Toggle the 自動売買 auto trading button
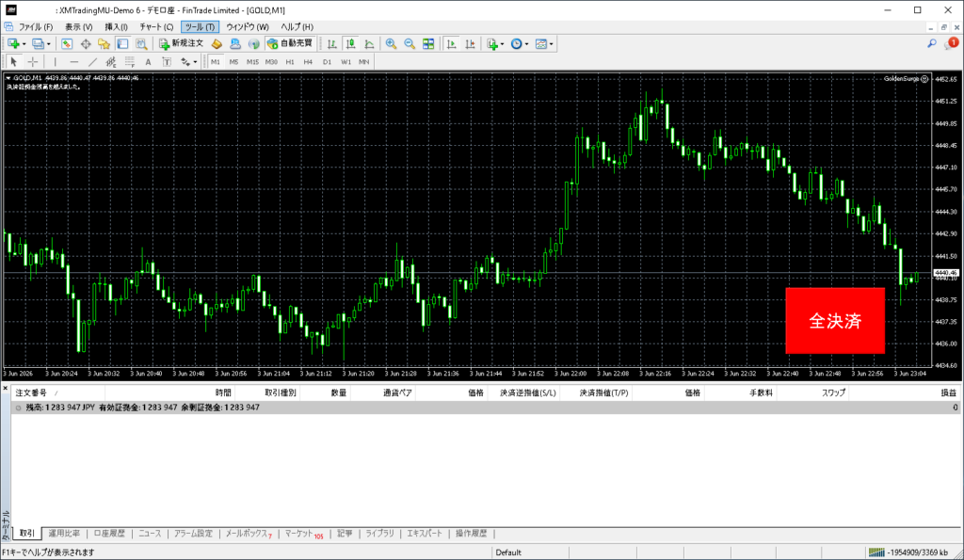Screen dimensions: 964x560 click(290, 43)
